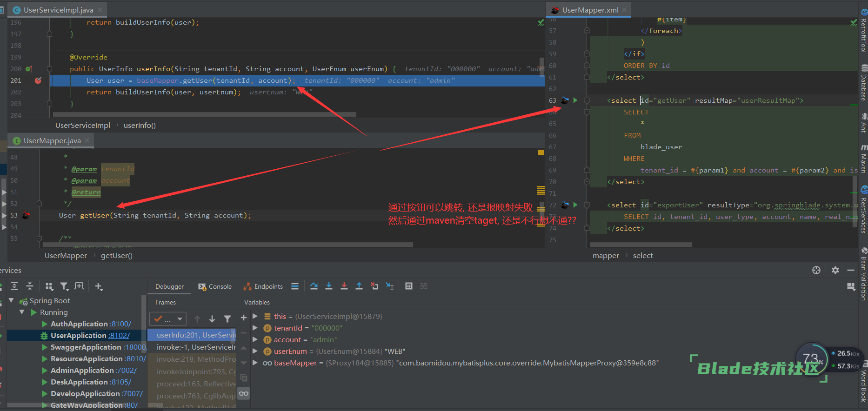Screen dimensions: 868x411
Task: Click the layout settings icon right of debugger toolbar
Action: click(x=851, y=286)
